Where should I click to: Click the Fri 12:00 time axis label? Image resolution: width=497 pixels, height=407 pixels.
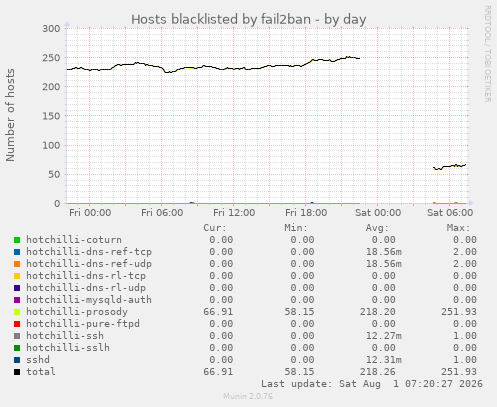234,213
